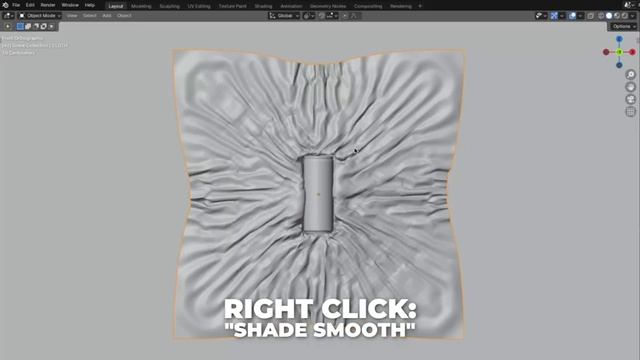The width and height of the screenshot is (640, 360).
Task: Switch to wireframe viewport shading
Action: pos(601,16)
